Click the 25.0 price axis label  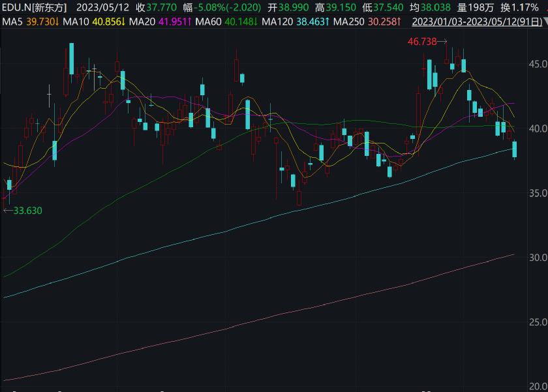(538, 322)
